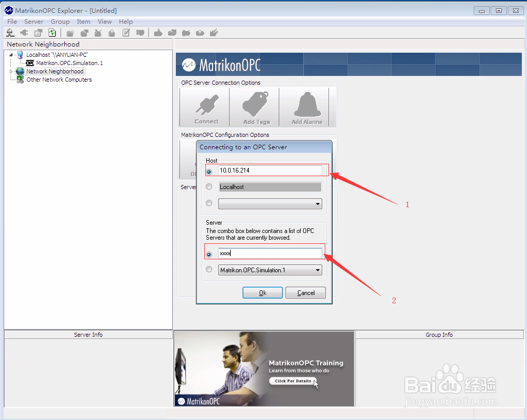Open the empty host combo box
The width and height of the screenshot is (527, 420).
(270, 204)
